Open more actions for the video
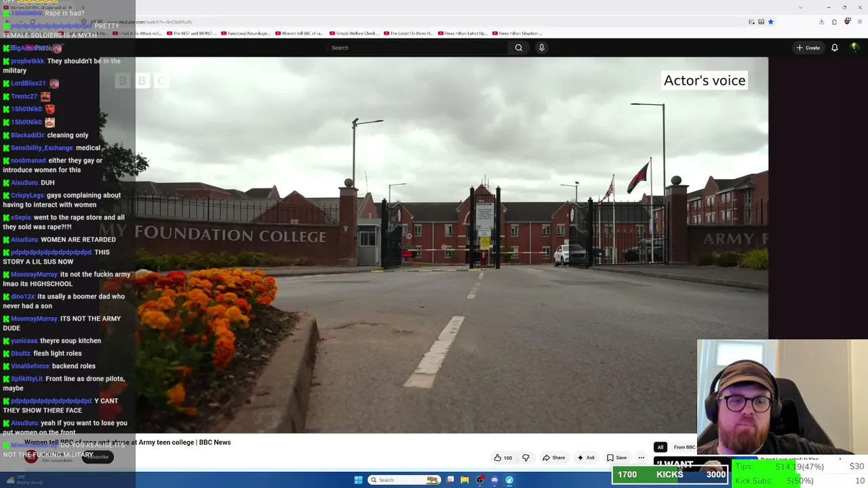Viewport: 868px width, 488px height. coord(641,457)
